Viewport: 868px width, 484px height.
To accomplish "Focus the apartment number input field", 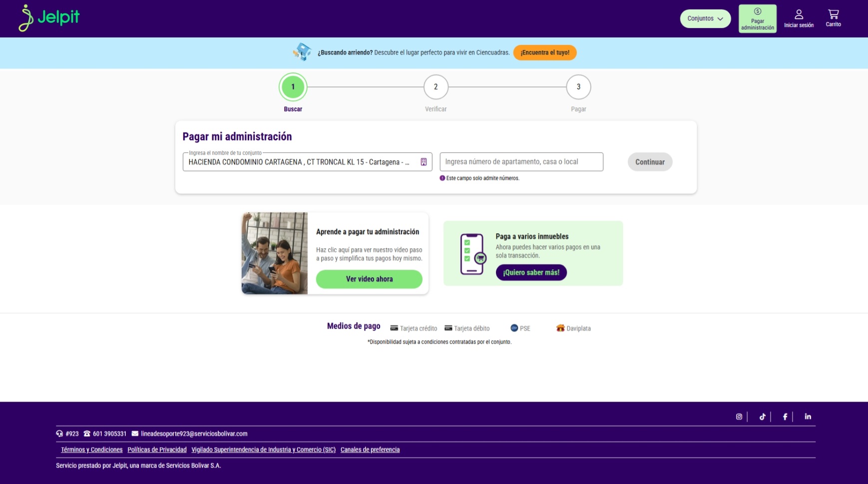I will tap(521, 162).
